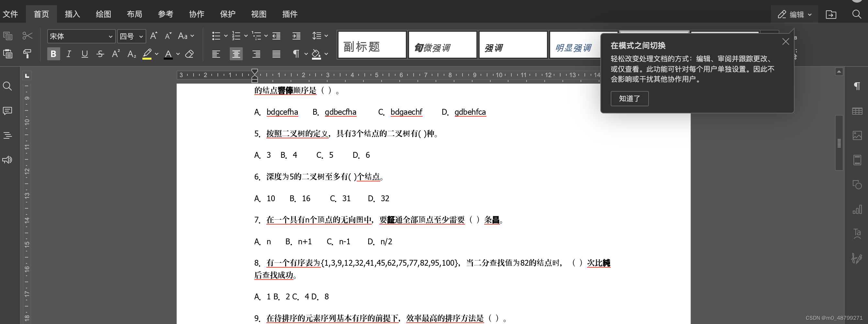Expand highlight color dropdown arrow
Image resolution: width=868 pixels, height=324 pixels.
click(x=156, y=54)
